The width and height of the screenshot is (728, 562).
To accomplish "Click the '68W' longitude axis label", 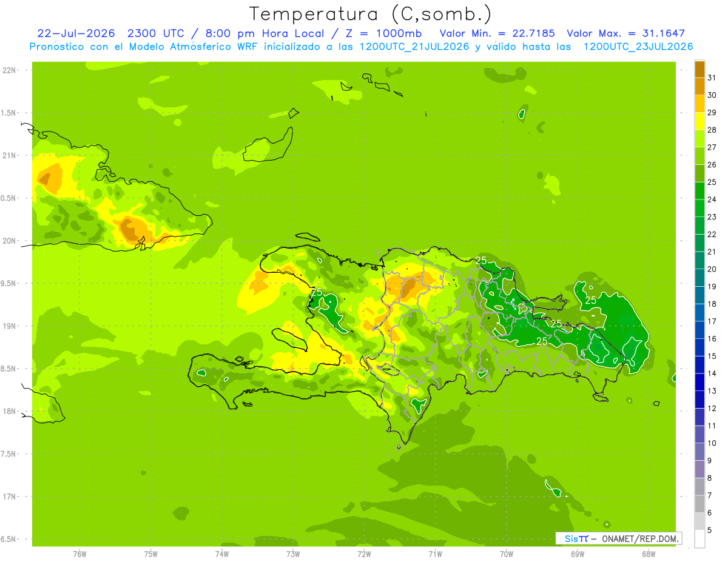I will (649, 554).
